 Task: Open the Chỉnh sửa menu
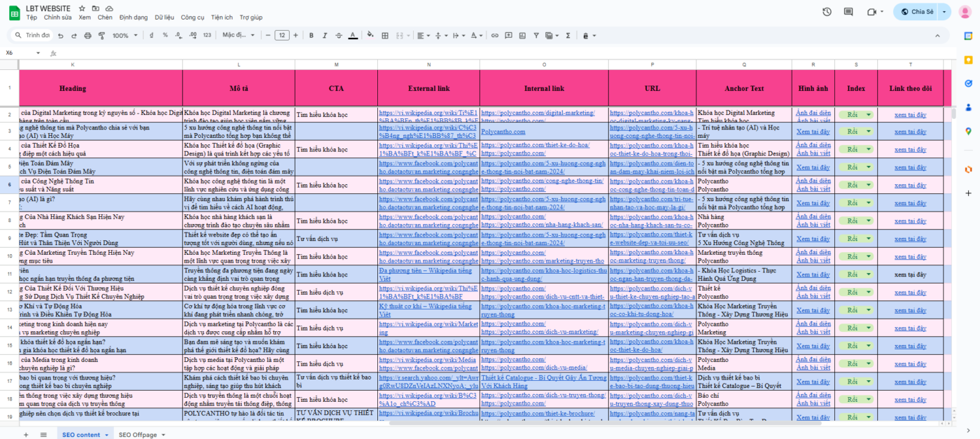[x=57, y=17]
